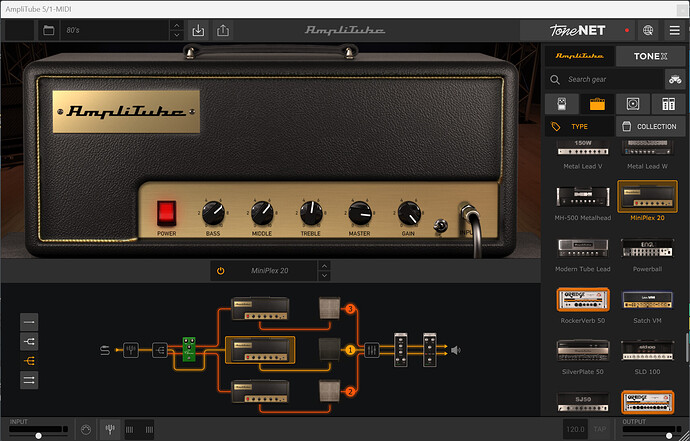Screen dimensions: 690x441
Task: Click the output speaker icon
Action: (x=456, y=350)
